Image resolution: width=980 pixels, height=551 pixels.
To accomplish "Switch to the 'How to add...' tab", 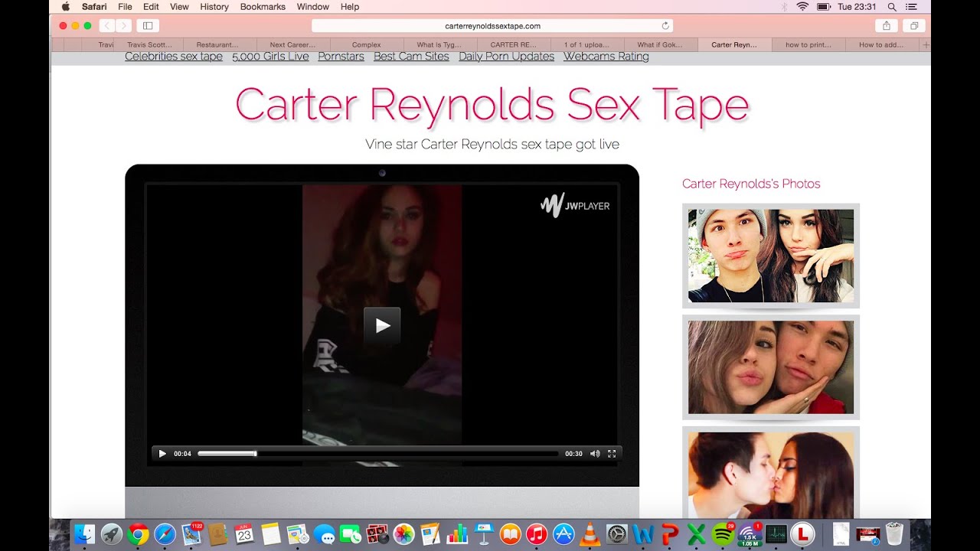I will [x=881, y=45].
